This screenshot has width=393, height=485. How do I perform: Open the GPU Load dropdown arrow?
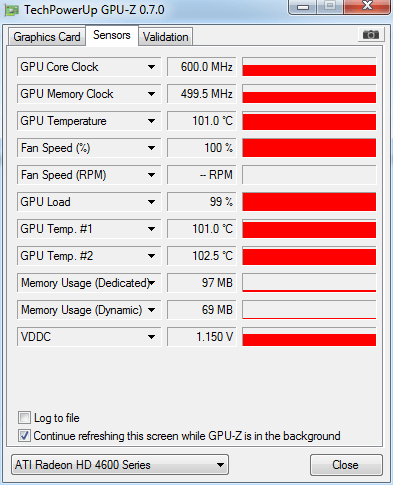[151, 202]
